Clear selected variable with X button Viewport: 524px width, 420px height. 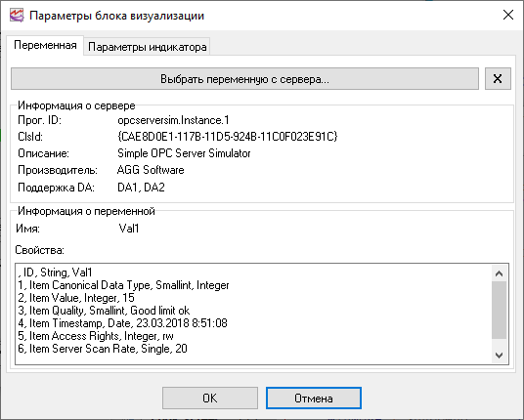pos(498,79)
